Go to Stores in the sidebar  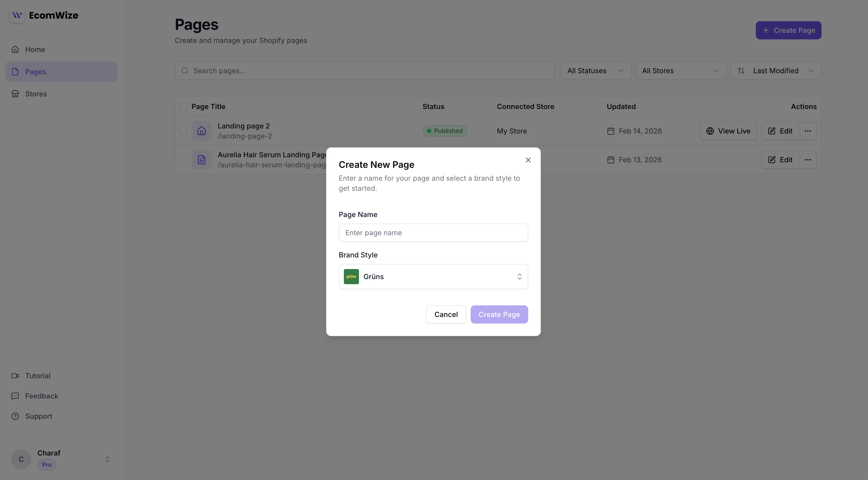pos(36,94)
